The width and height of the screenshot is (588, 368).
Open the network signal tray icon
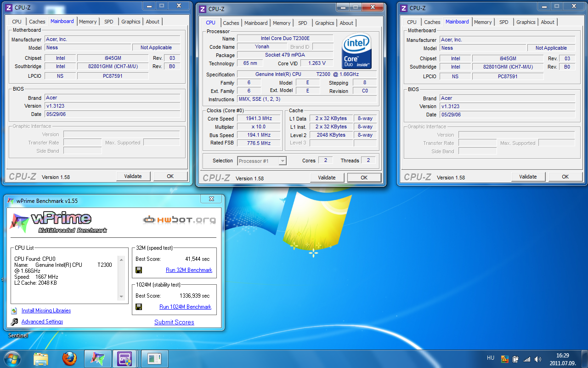[x=527, y=359]
